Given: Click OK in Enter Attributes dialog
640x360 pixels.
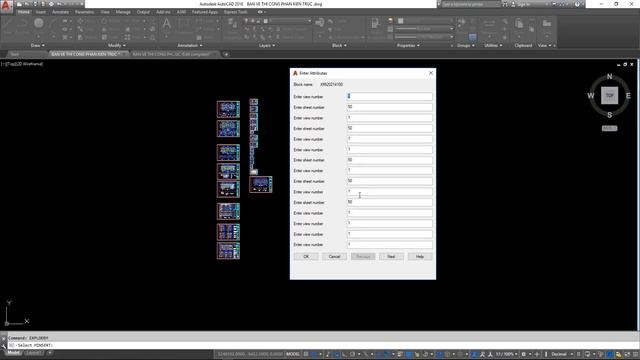Looking at the screenshot, I should (x=306, y=257).
